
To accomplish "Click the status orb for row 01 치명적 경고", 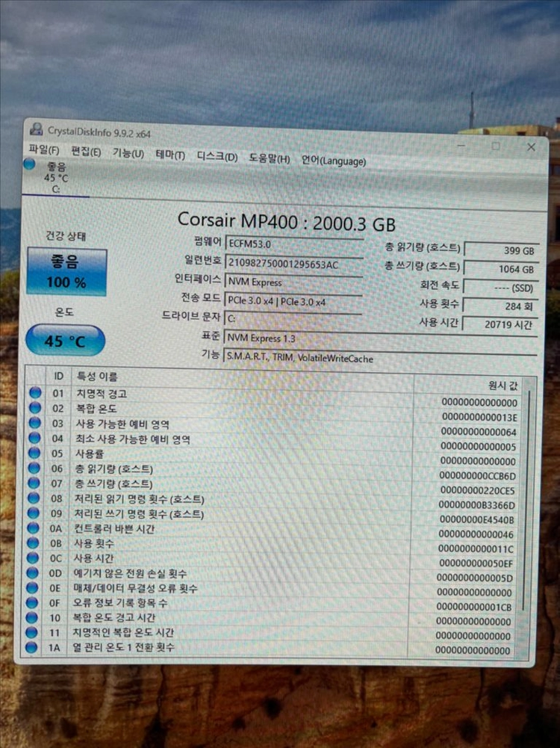I will click(x=35, y=392).
